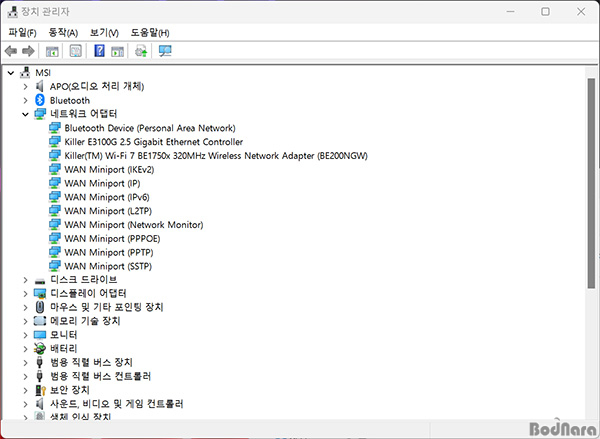600x439 pixels.
Task: Click the Show/Hide console tree toolbar icon
Action: 52,51
